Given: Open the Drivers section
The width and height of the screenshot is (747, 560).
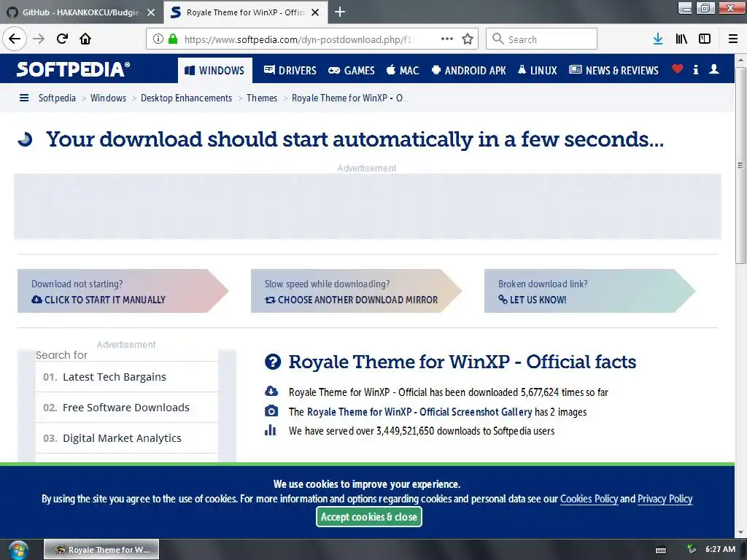Looking at the screenshot, I should (290, 71).
